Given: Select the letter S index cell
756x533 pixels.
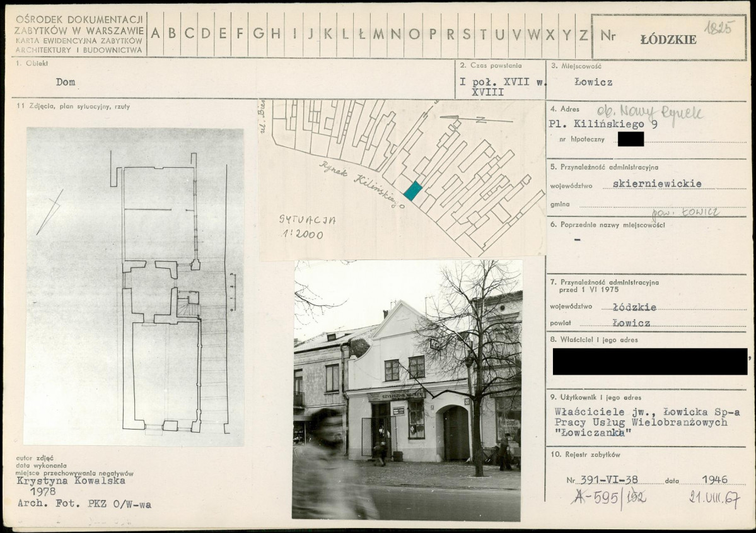Looking at the screenshot, I should (466, 34).
